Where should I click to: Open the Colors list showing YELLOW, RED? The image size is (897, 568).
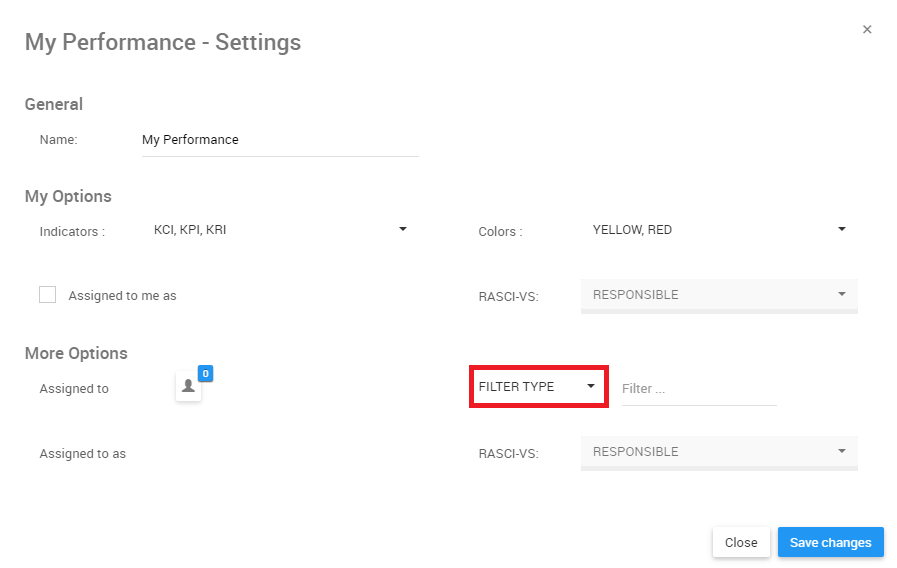[x=710, y=230]
